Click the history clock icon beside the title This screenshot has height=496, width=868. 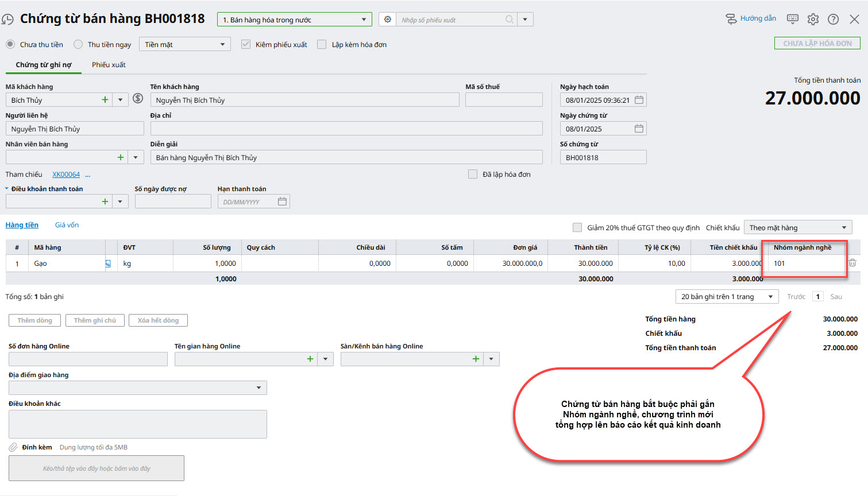pyautogui.click(x=7, y=20)
